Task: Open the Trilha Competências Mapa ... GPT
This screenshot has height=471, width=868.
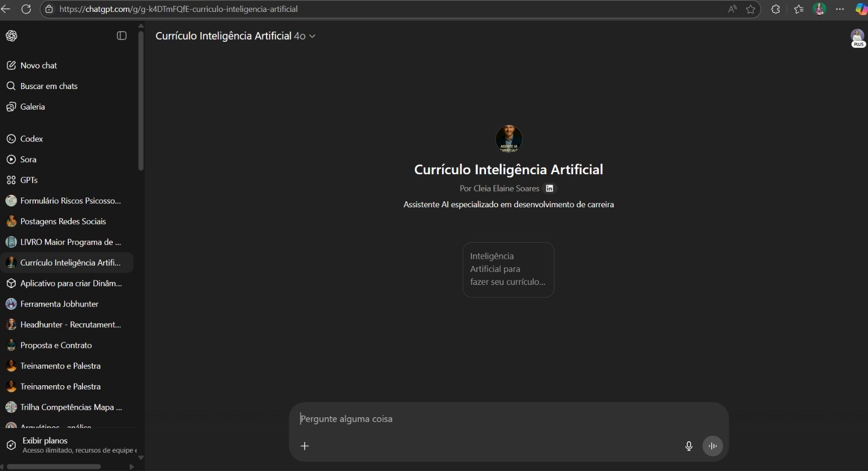Action: click(x=67, y=406)
